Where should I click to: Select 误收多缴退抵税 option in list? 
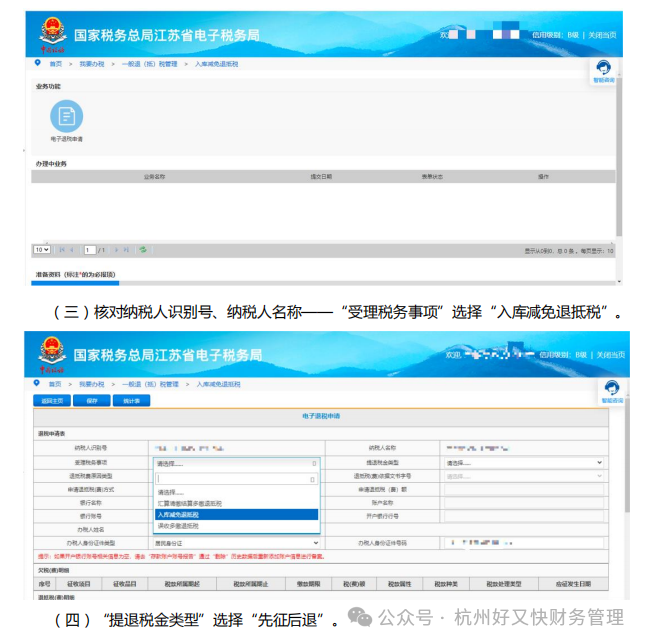236,526
